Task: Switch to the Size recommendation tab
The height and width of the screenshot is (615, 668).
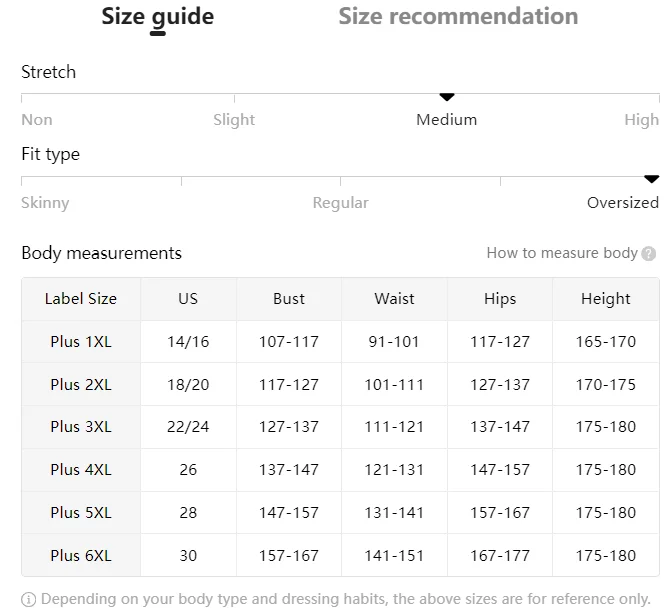Action: [x=458, y=16]
